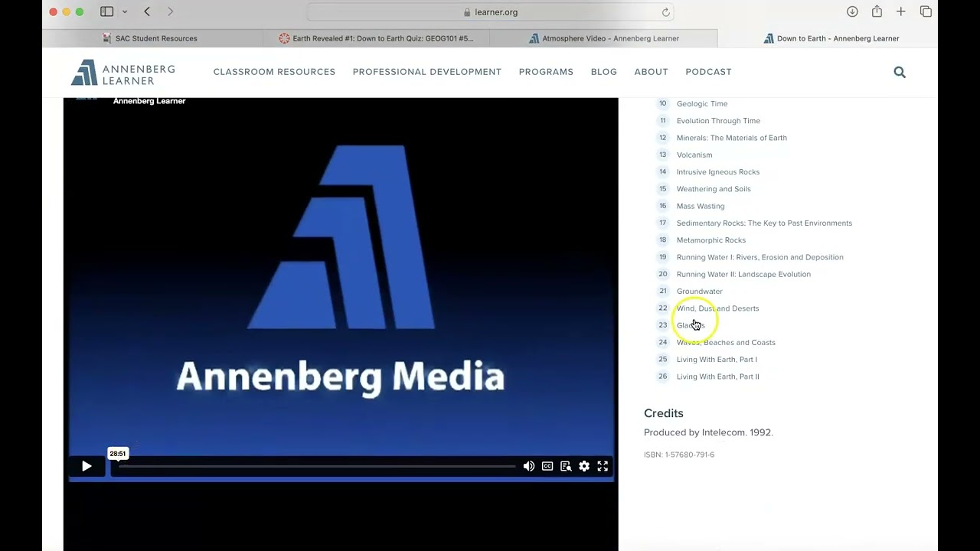Screen dimensions: 980x551
Task: Switch to Atmosphere Video tab
Action: click(604, 38)
